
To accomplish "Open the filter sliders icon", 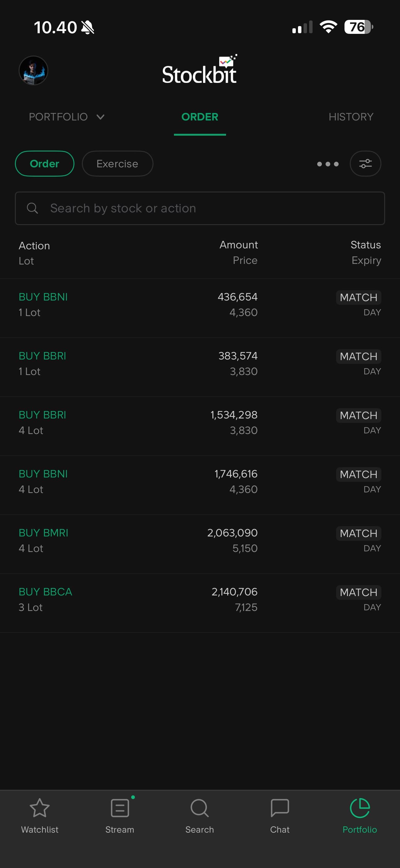I will 365,164.
